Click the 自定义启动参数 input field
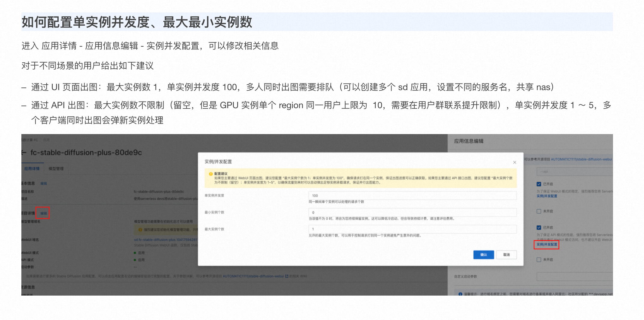This screenshot has height=320, width=644. 575,276
